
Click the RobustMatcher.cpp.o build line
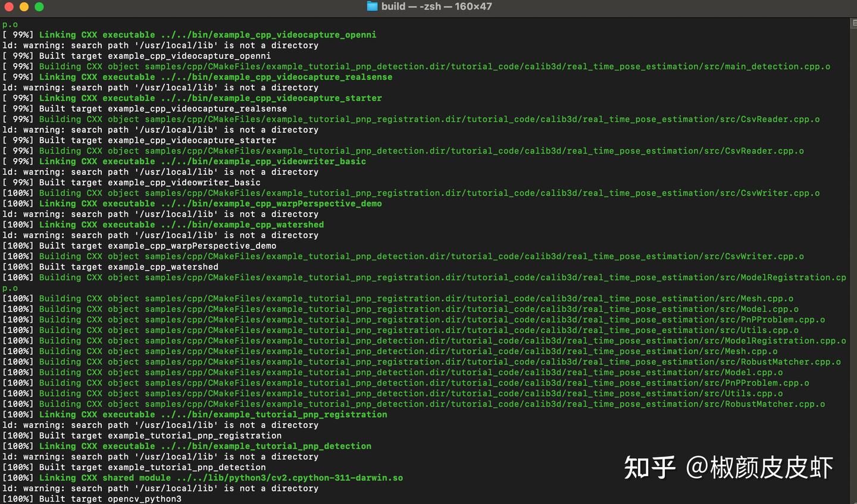(417, 404)
